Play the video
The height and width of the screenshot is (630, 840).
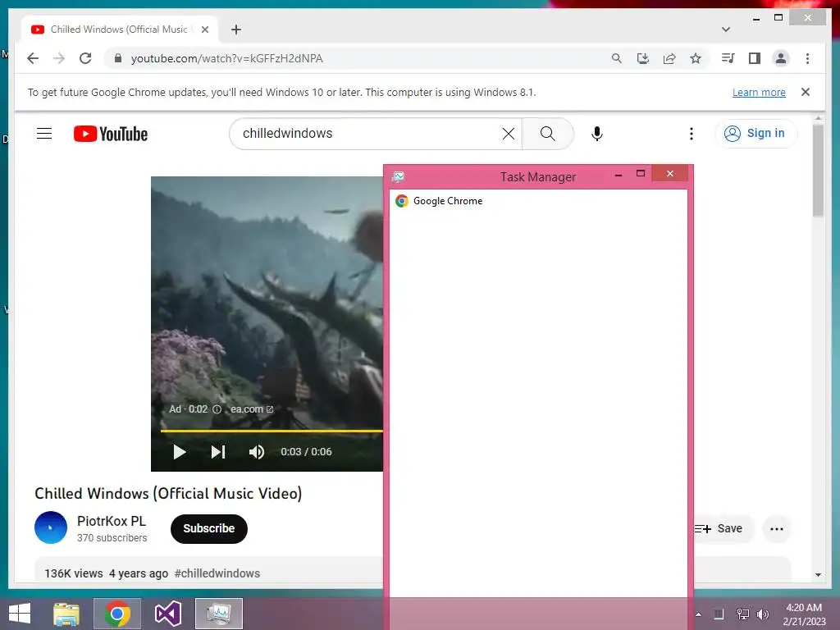pyautogui.click(x=180, y=452)
